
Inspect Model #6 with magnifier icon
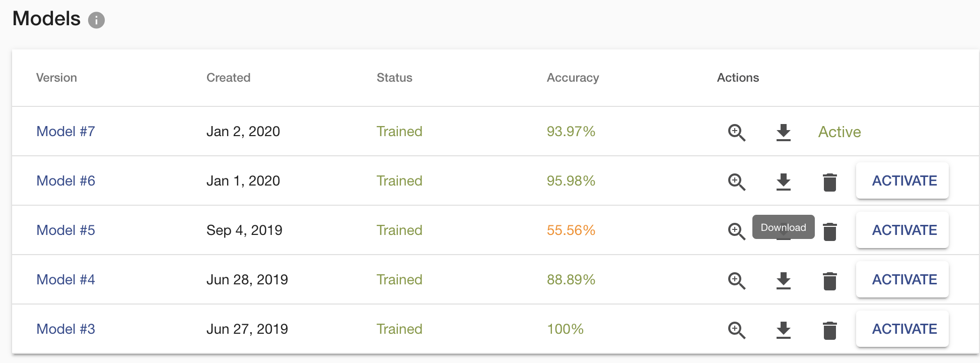pos(737,182)
